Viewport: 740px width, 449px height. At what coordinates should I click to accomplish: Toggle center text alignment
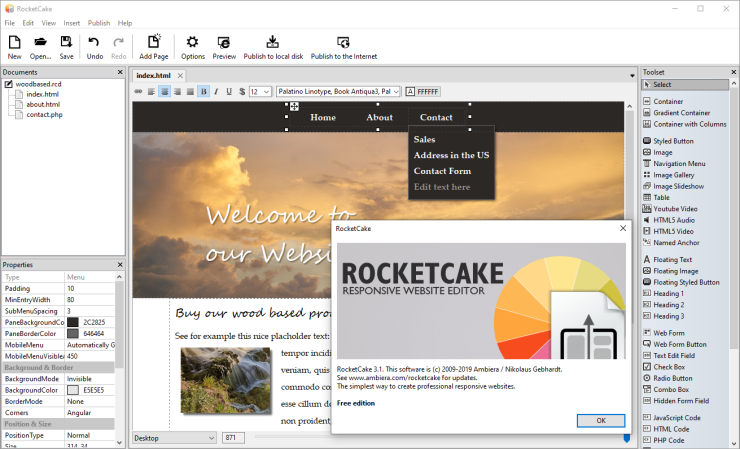pyautogui.click(x=164, y=92)
